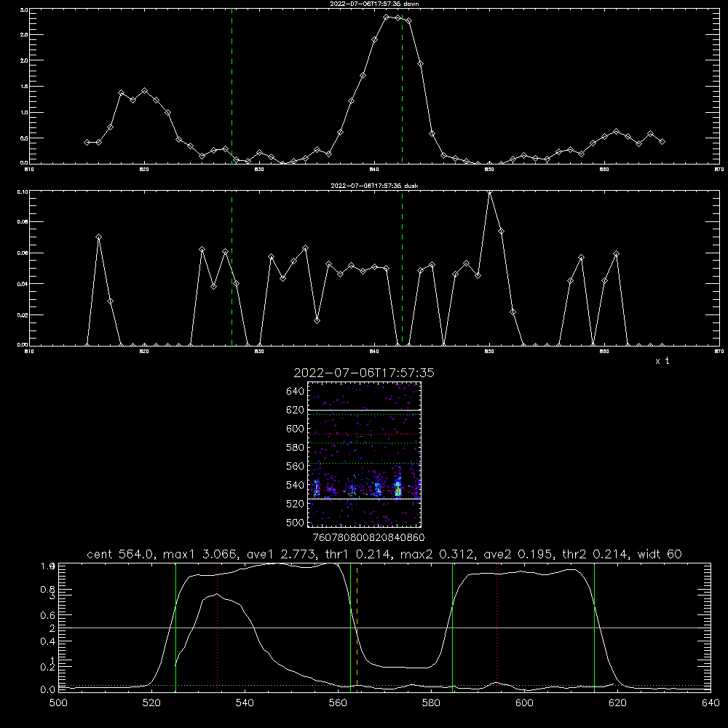Click the horizontal white line at 2 in bottom plot
Viewport: 728px width, 728px height.
[x=384, y=628]
